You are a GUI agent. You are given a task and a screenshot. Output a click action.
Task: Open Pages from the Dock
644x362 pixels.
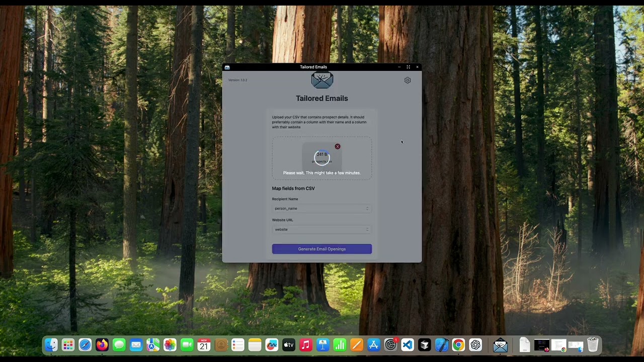(x=357, y=345)
